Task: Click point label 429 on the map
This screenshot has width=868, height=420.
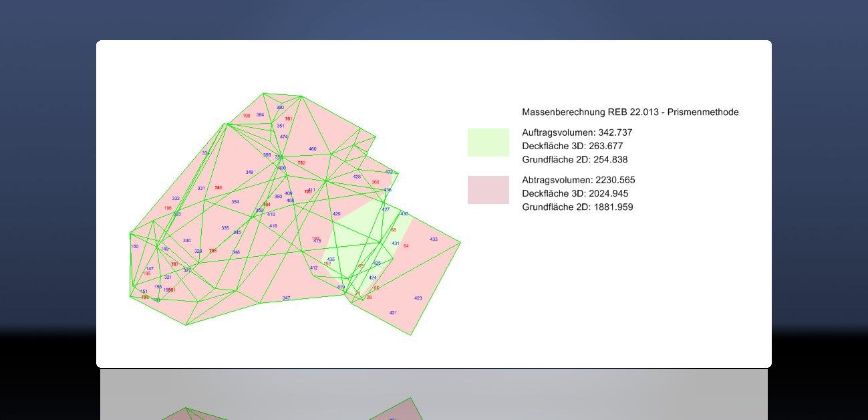Action: (337, 214)
